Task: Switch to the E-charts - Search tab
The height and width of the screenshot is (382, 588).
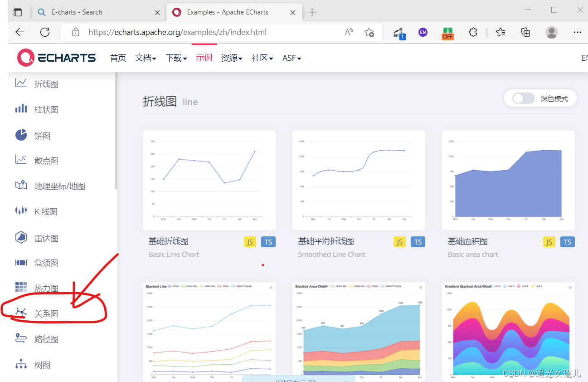Action: coord(99,12)
